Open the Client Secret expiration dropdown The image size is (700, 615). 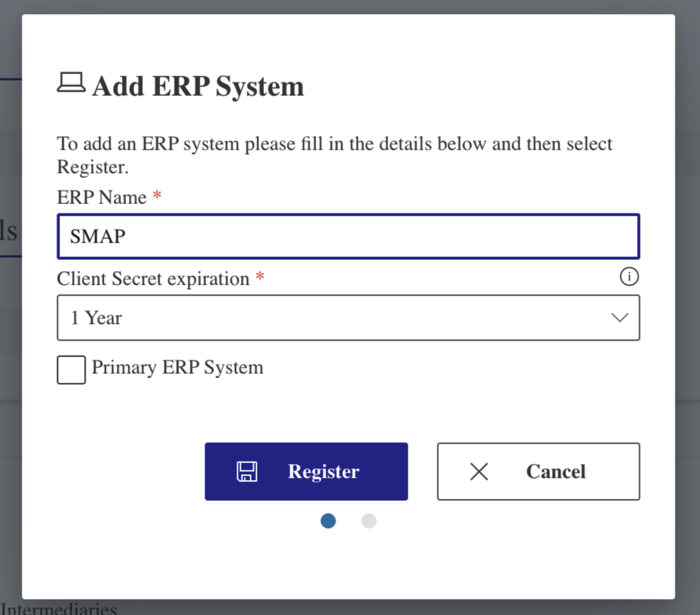tap(348, 318)
